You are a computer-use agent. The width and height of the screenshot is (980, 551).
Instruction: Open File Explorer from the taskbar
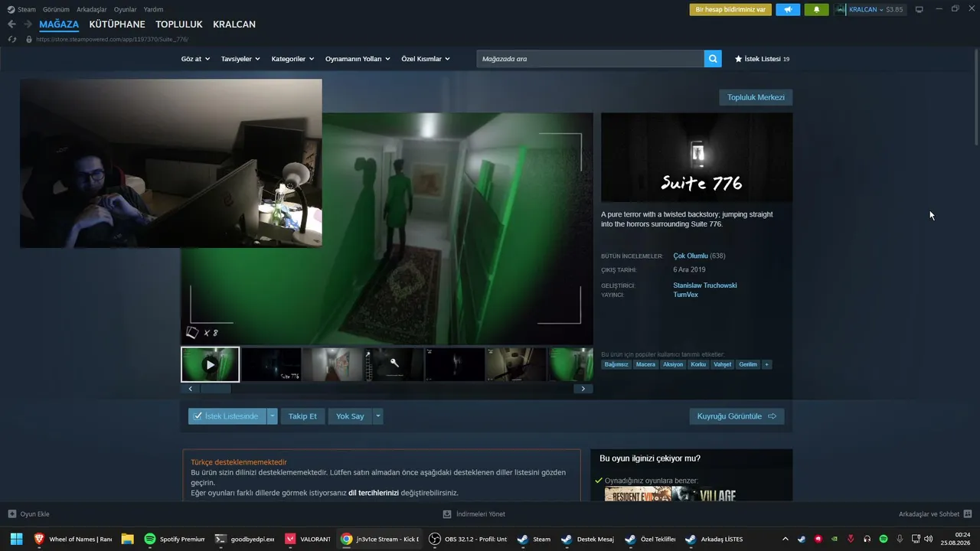(127, 539)
